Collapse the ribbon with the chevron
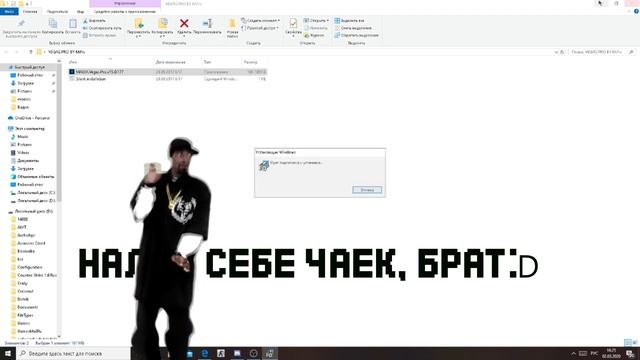 tap(629, 11)
